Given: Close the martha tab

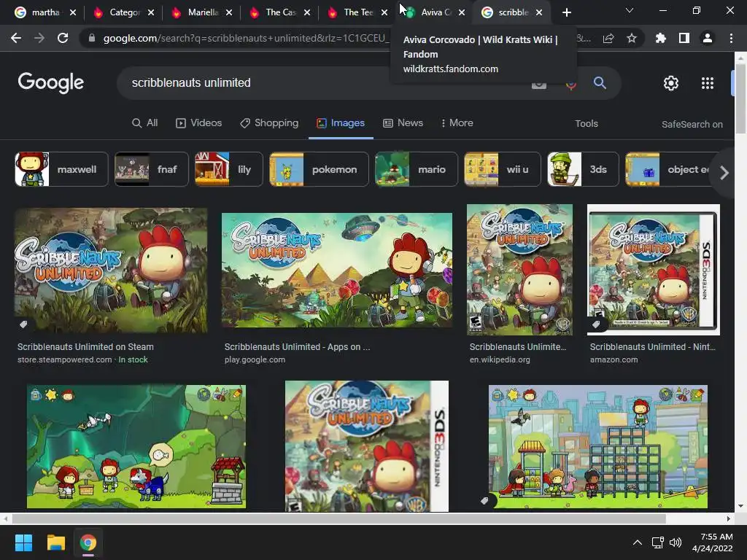Looking at the screenshot, I should click(73, 12).
